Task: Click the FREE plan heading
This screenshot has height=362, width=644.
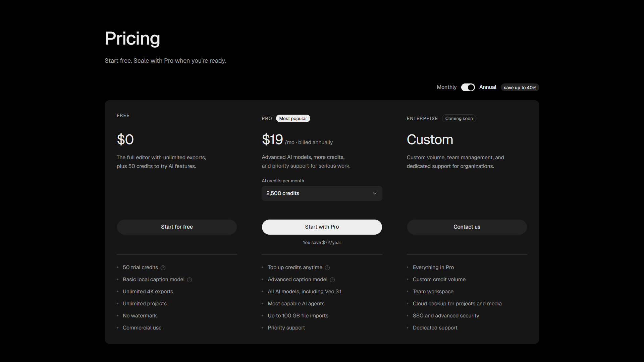Action: [x=123, y=115]
